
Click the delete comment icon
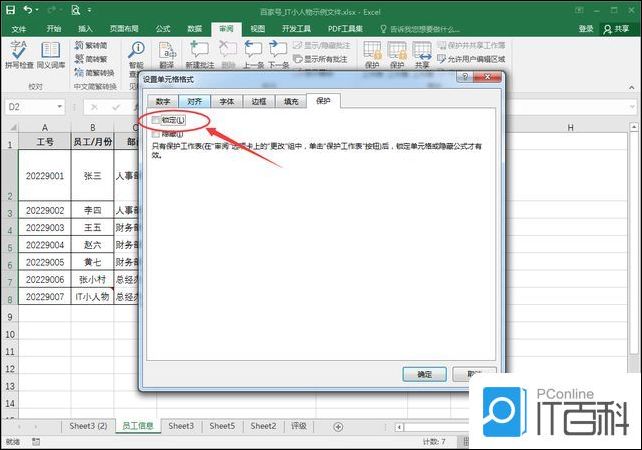(228, 50)
